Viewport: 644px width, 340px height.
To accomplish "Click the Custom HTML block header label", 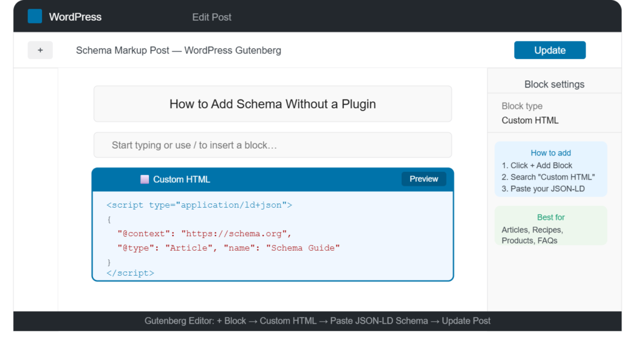I will tap(182, 179).
